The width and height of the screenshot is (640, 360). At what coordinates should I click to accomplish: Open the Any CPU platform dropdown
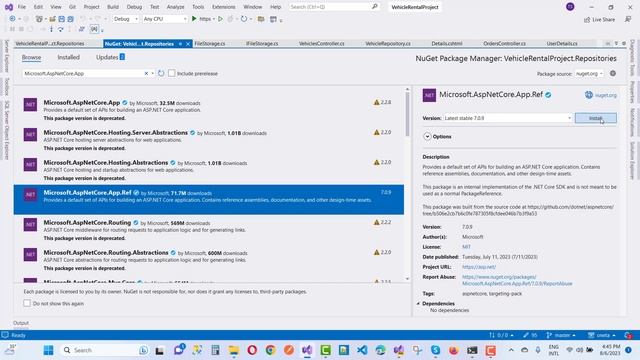click(164, 19)
